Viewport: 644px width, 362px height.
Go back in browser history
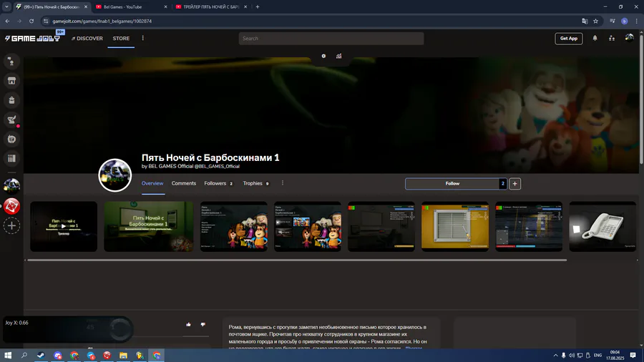coord(7,21)
